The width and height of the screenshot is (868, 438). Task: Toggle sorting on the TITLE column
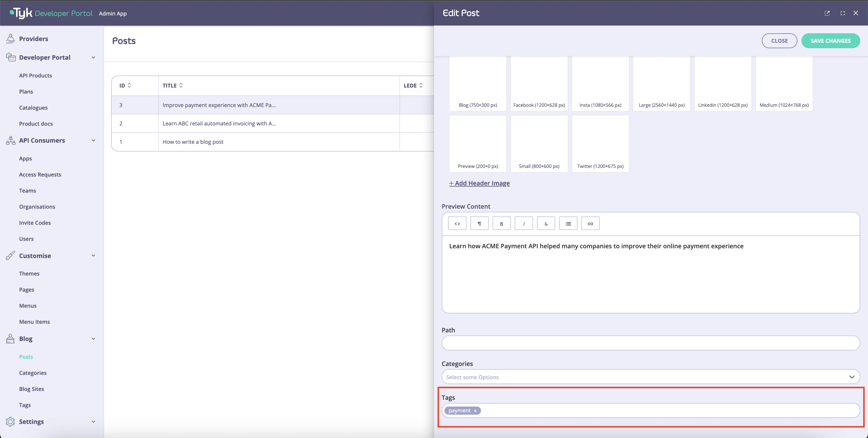tap(181, 85)
